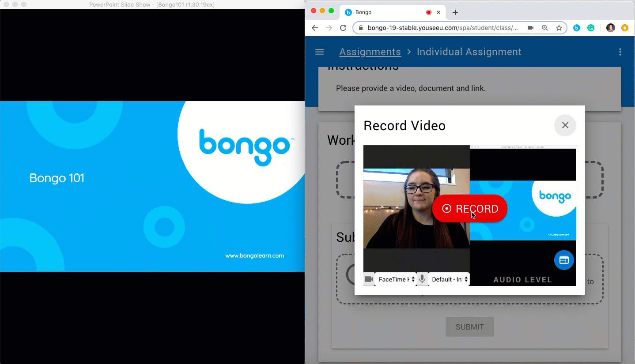Reload the Bongo page
This screenshot has width=635, height=364.
(x=343, y=28)
